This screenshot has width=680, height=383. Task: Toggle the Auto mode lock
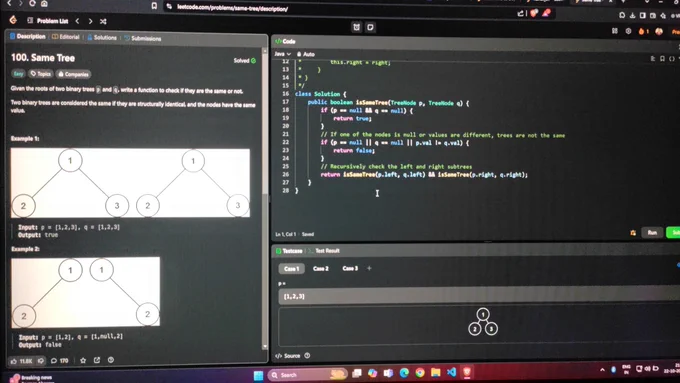pyautogui.click(x=306, y=54)
